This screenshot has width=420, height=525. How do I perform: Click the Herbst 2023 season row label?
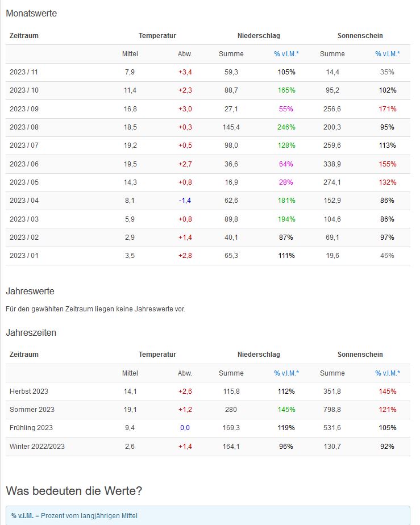pyautogui.click(x=29, y=391)
